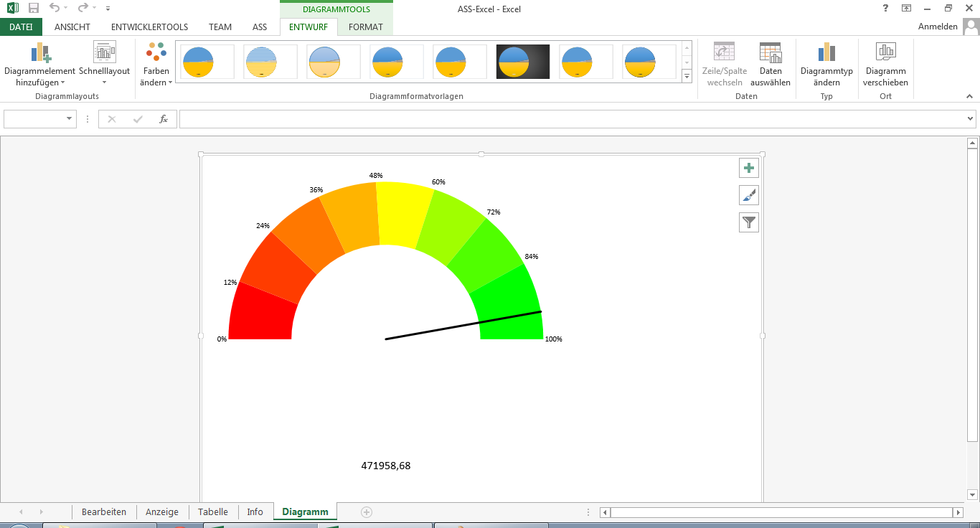Select the ENTWURF ribbon tab
This screenshot has height=528, width=980.
(308, 27)
